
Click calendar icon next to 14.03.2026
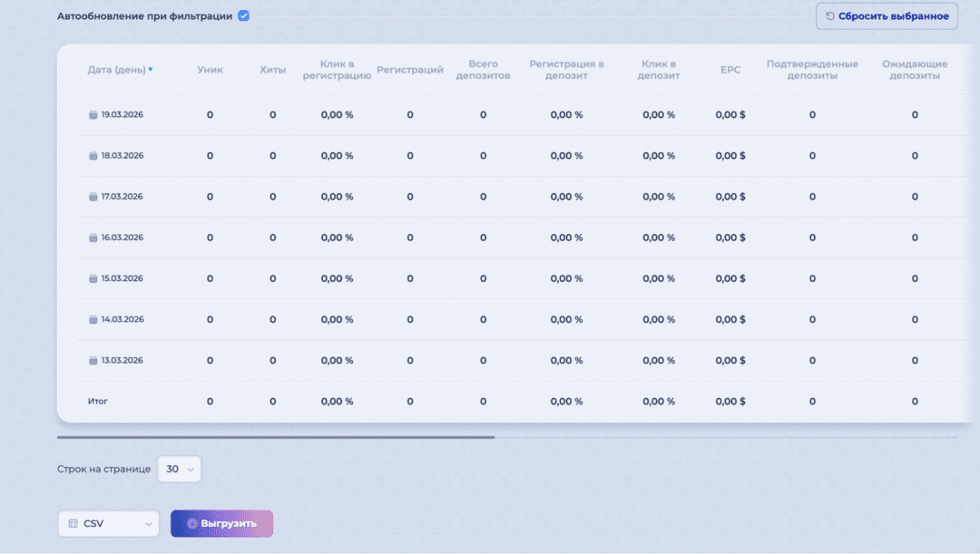click(x=93, y=319)
